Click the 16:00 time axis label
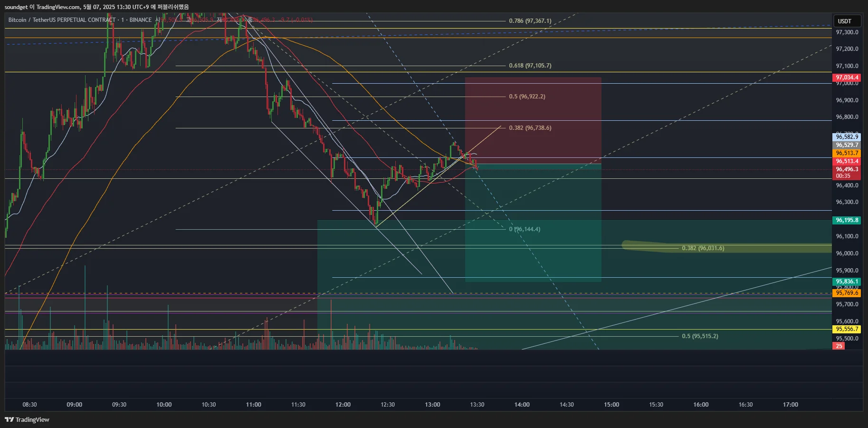This screenshot has width=868, height=428. click(x=701, y=405)
